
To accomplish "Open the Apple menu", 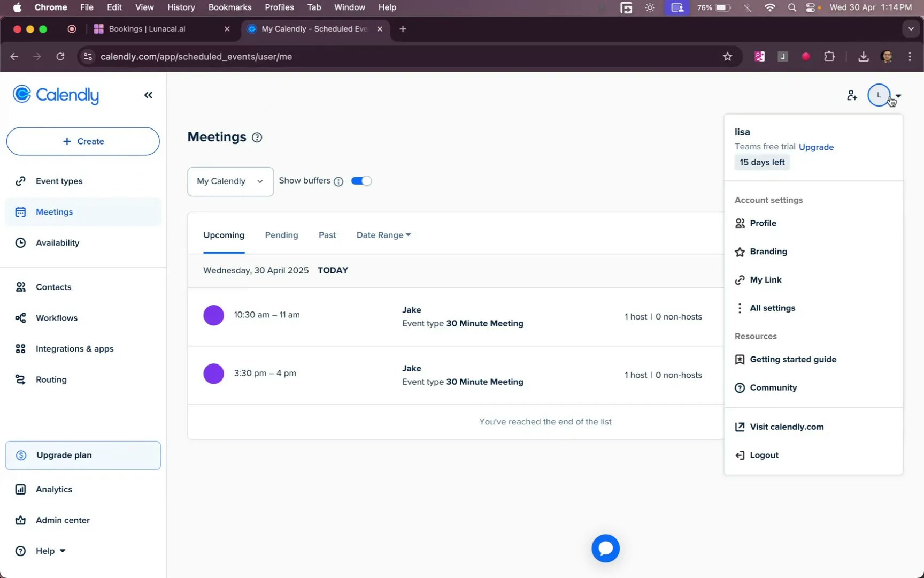I will point(17,7).
